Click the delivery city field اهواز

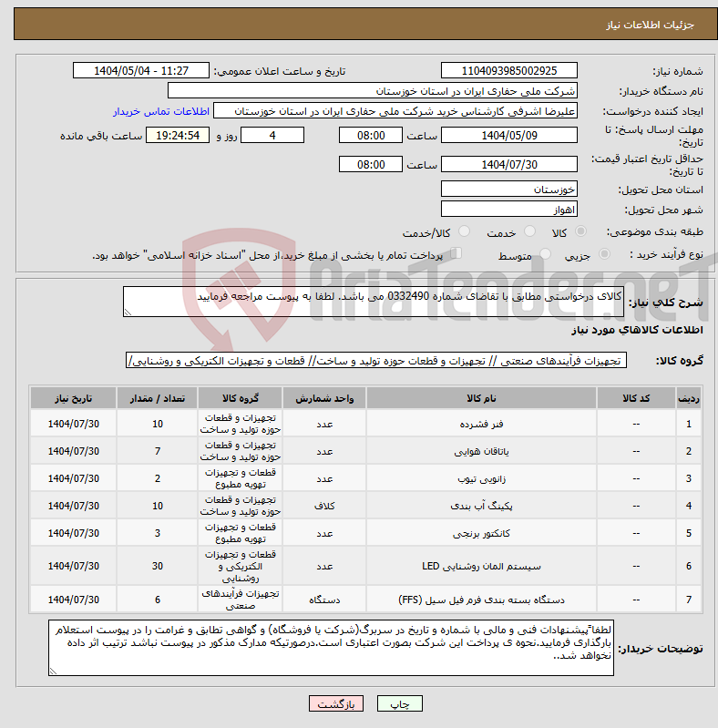click(509, 209)
